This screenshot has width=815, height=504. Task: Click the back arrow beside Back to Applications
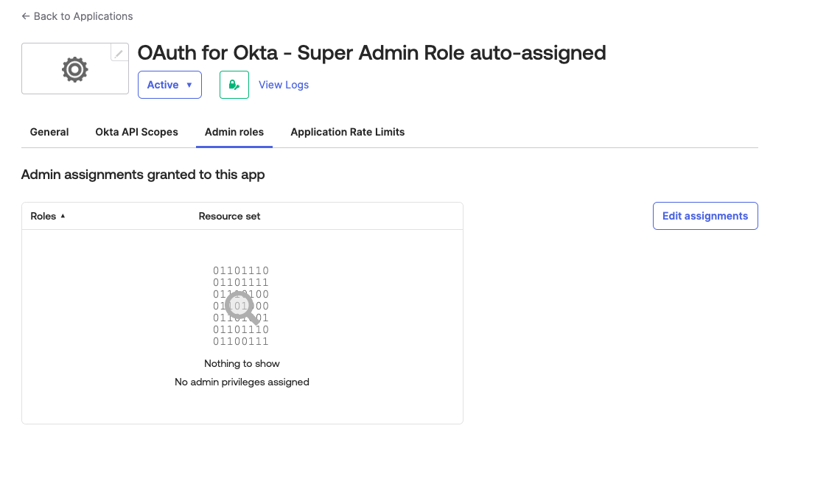(26, 16)
